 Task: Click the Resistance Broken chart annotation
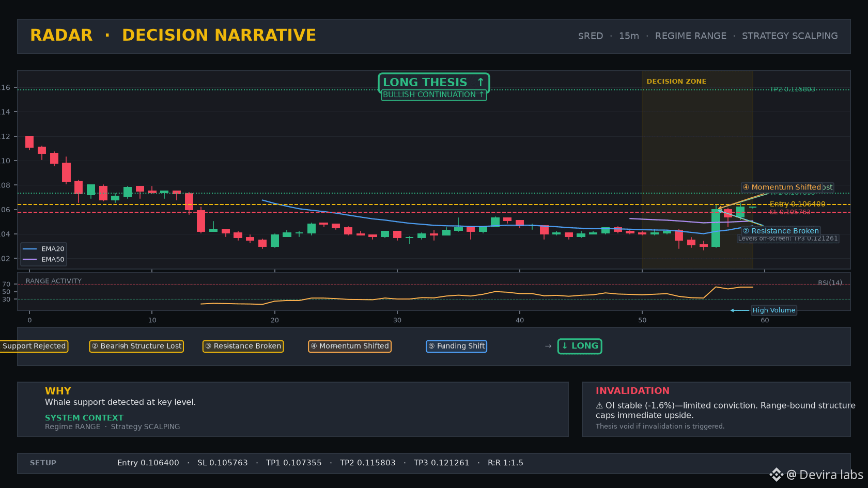(781, 231)
